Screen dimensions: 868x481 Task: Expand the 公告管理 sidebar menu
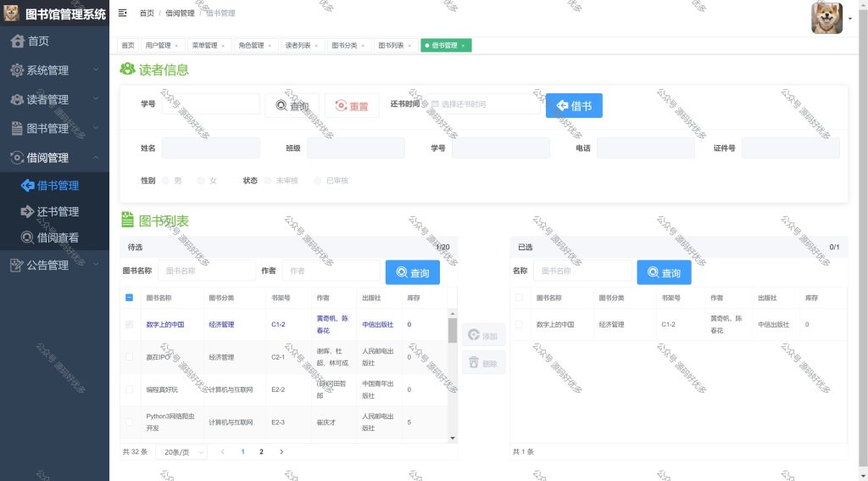[x=54, y=265]
